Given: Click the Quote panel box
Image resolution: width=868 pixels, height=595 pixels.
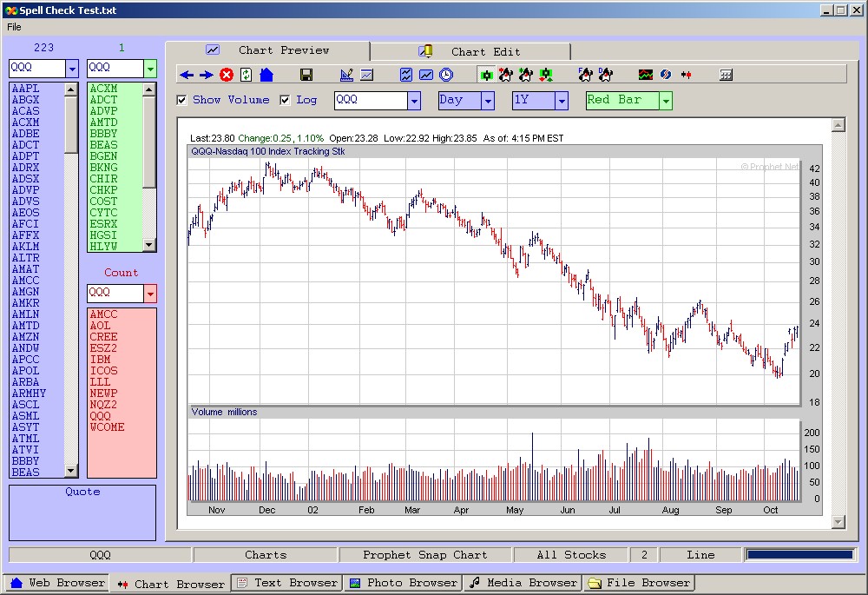Looking at the screenshot, I should [82, 513].
